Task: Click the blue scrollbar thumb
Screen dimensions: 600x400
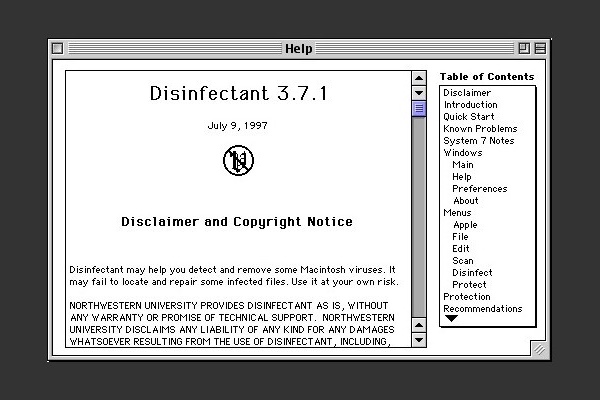Action: tap(419, 108)
